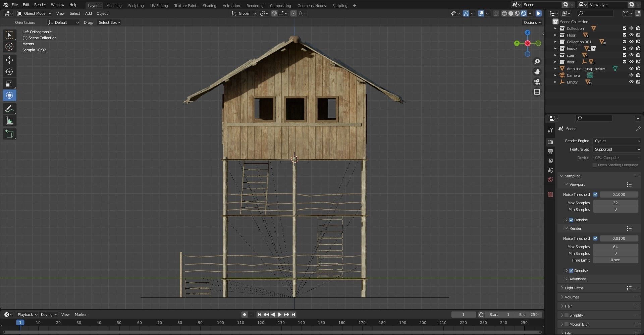Select the Select Box tool in toolbar
644x335 pixels.
click(x=9, y=35)
